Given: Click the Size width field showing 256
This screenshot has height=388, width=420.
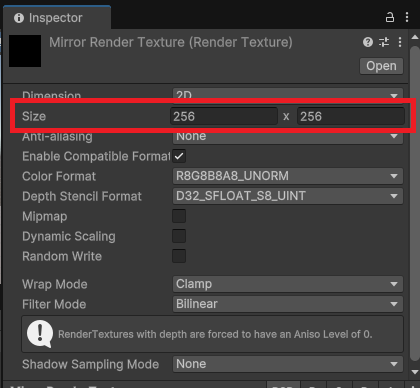Looking at the screenshot, I should (x=224, y=116).
